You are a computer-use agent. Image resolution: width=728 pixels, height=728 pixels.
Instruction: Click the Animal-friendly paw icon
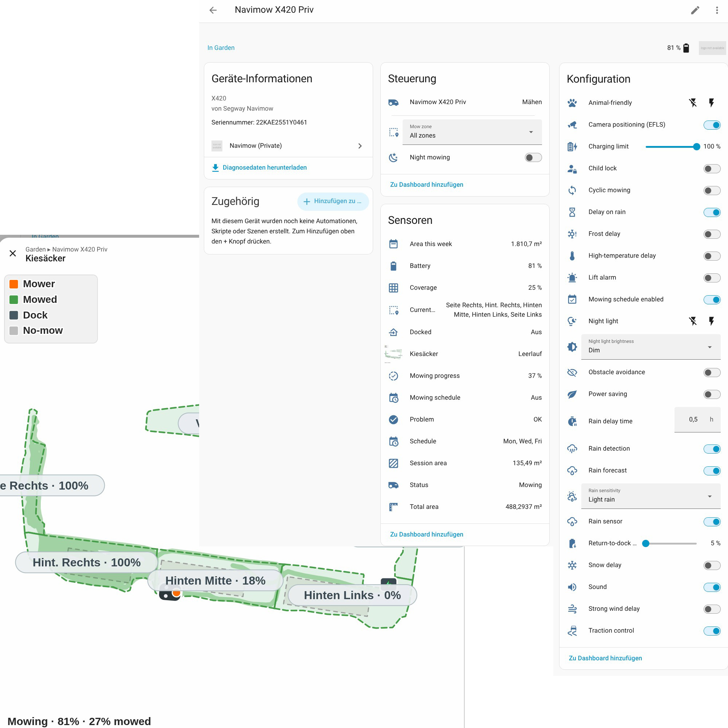click(572, 103)
